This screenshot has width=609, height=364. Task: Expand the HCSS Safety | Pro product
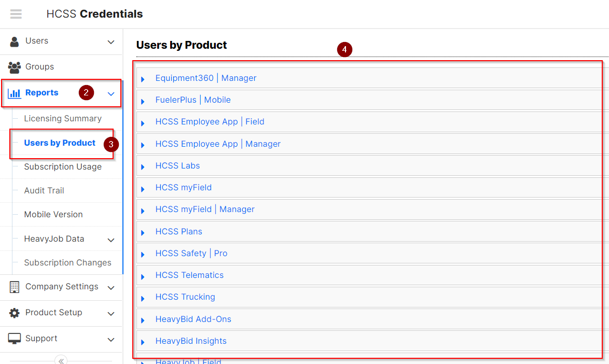click(143, 254)
